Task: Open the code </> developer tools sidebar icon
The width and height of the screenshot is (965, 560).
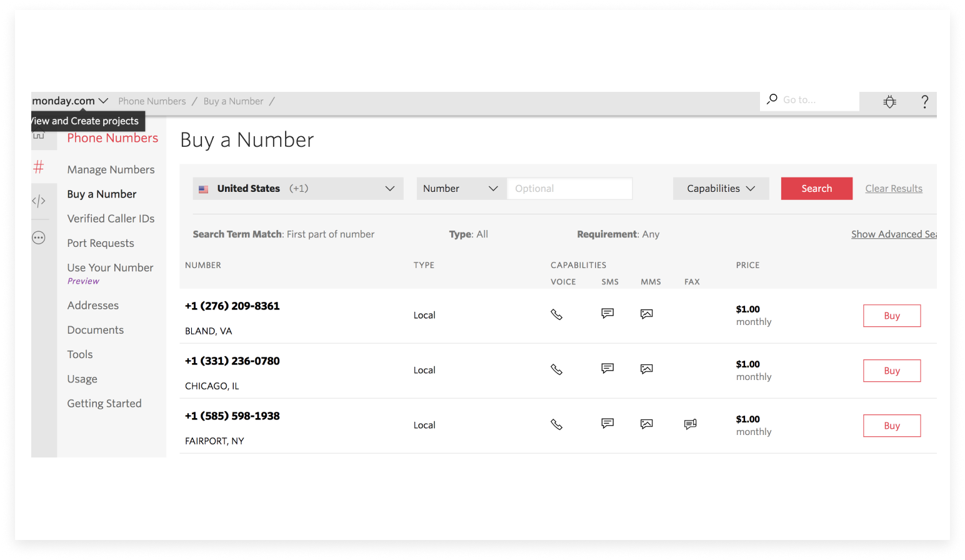Action: 38,201
